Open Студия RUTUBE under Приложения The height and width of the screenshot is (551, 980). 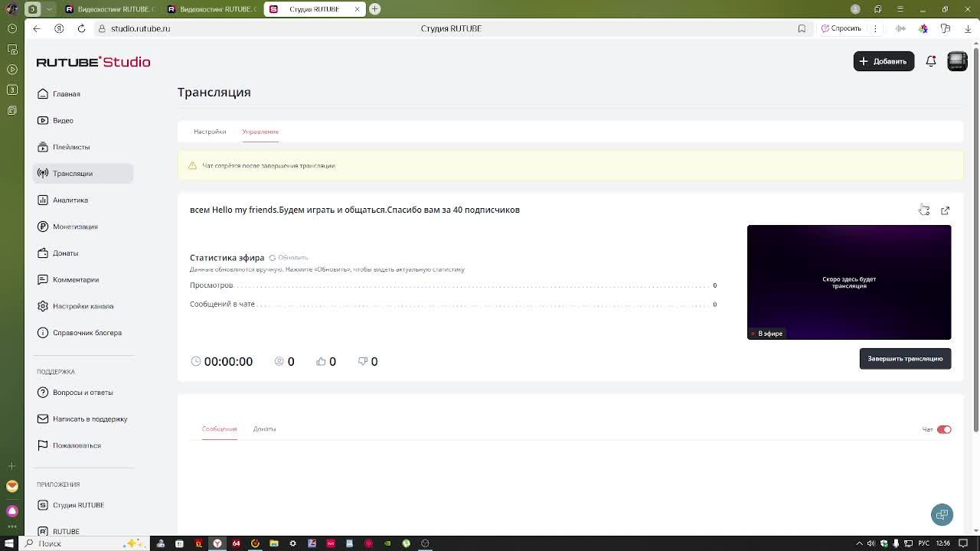coord(83,505)
